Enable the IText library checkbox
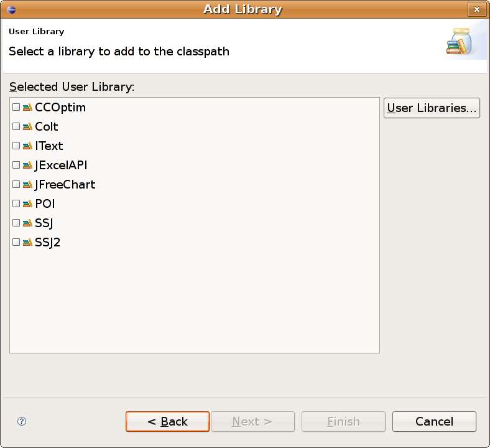The height and width of the screenshot is (448, 490). 16,146
